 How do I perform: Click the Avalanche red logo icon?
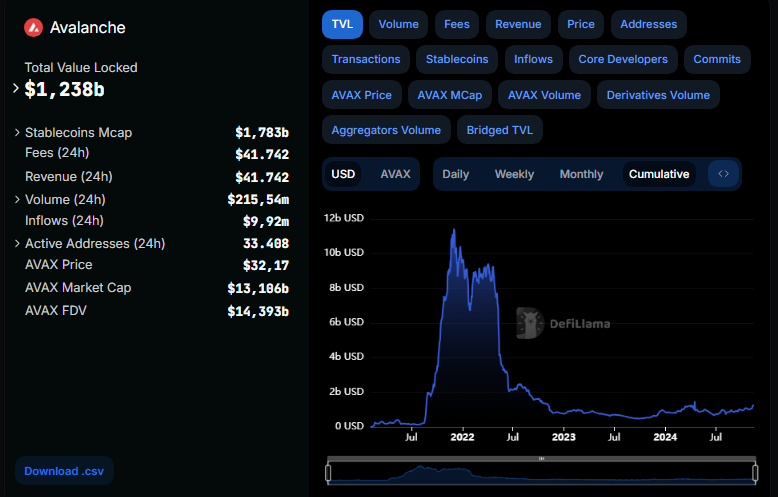tap(33, 28)
